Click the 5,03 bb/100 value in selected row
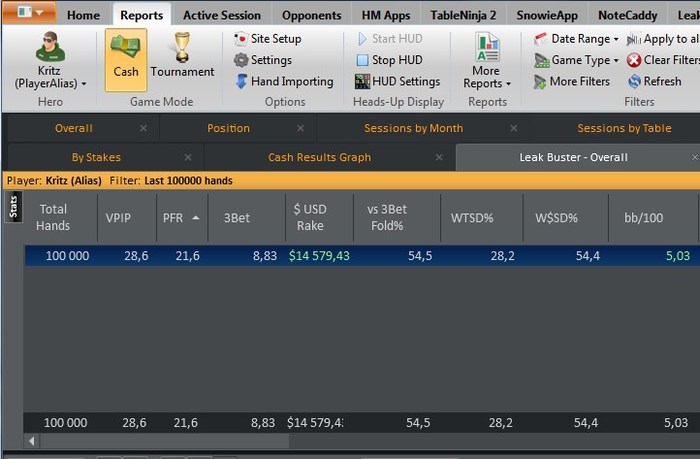This screenshot has width=700, height=459. [x=678, y=256]
